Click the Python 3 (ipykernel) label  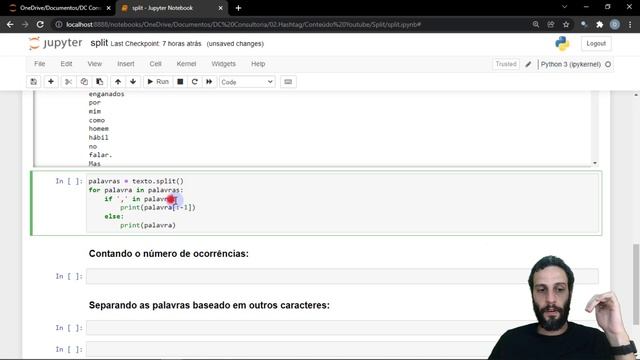(x=571, y=64)
